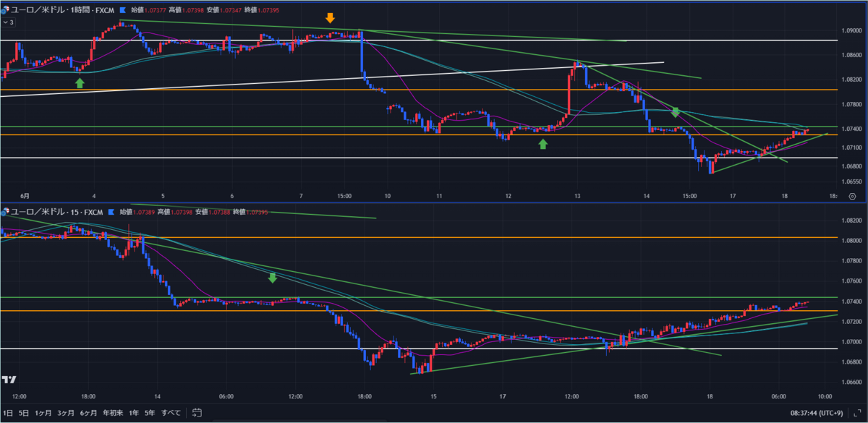This screenshot has height=423, width=868.
Task: Switch range to 1年
Action: click(134, 412)
